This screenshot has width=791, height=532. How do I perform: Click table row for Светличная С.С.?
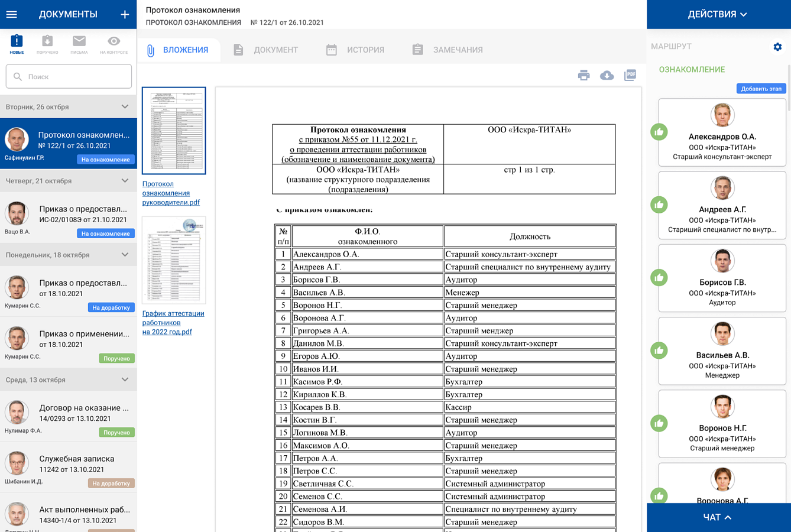coord(445,484)
